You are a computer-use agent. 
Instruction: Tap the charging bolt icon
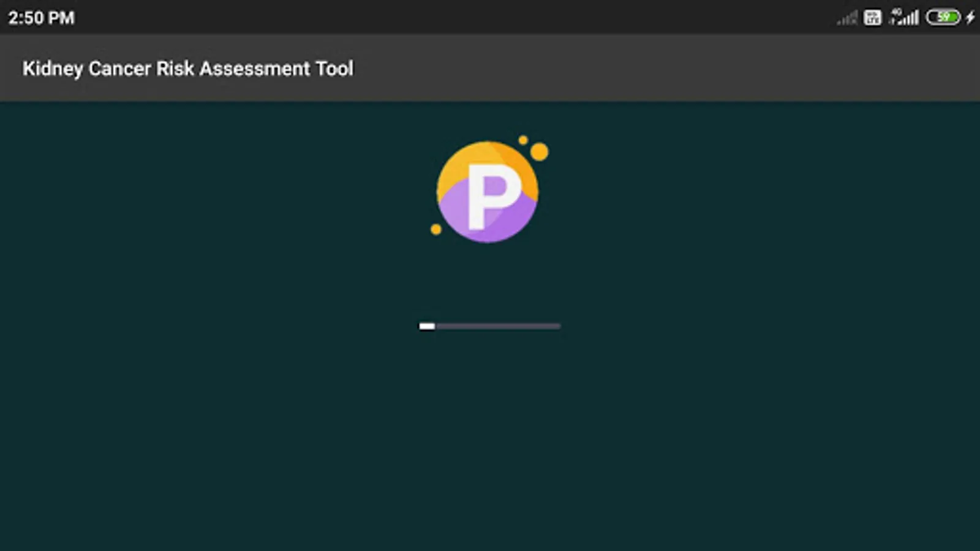[x=970, y=17]
